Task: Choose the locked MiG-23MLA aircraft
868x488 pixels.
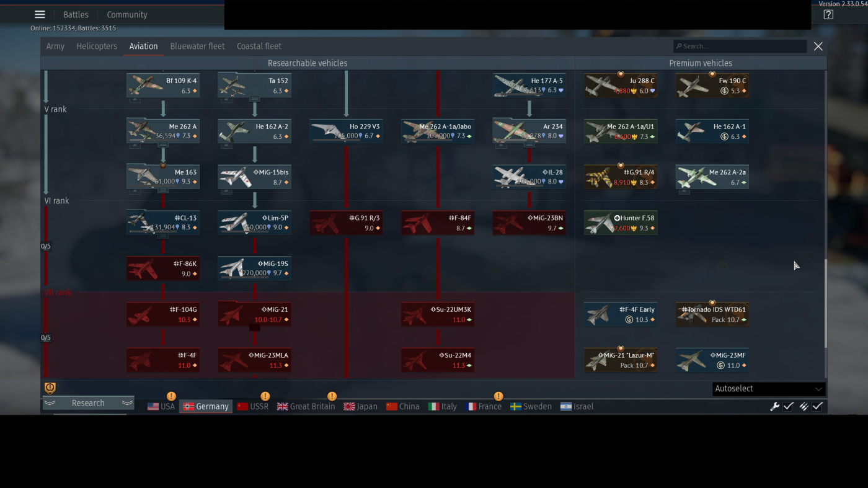Action: coord(255,361)
